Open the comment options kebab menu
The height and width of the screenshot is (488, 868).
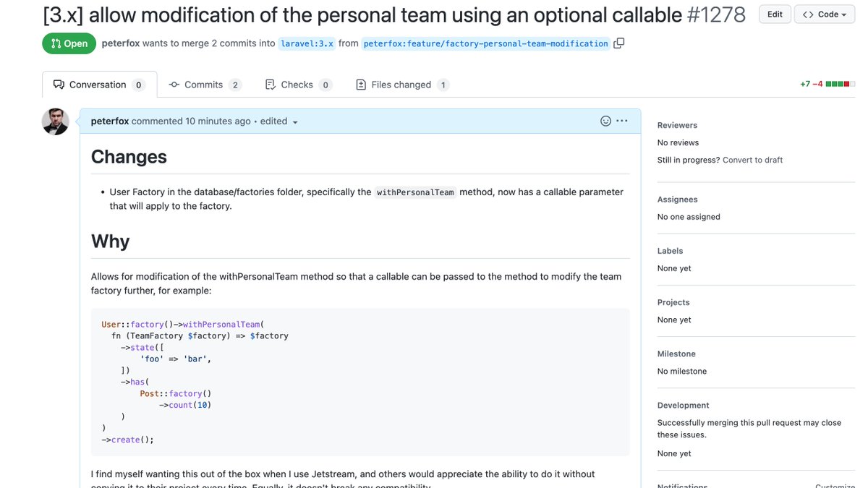(x=622, y=121)
